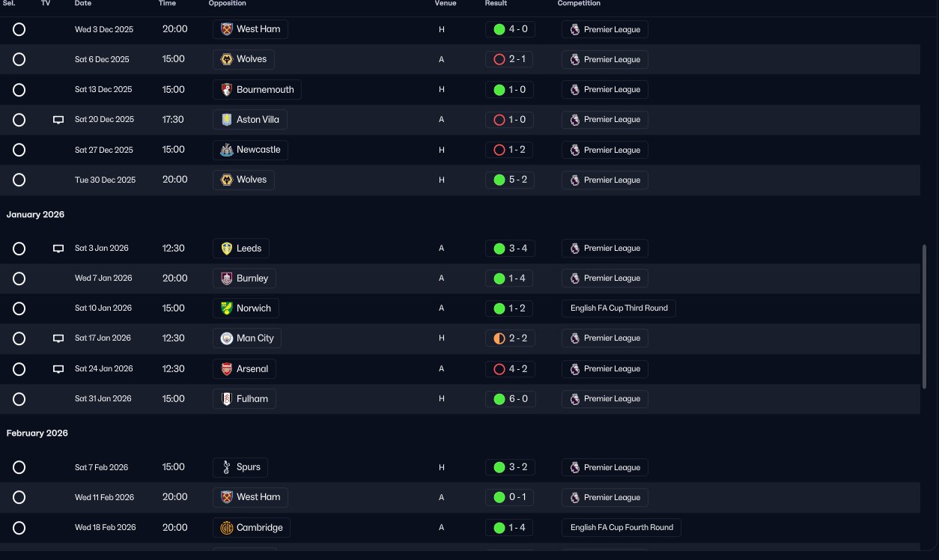The width and height of the screenshot is (939, 560).
Task: Click the Aston Villa crest icon
Action: click(x=226, y=120)
